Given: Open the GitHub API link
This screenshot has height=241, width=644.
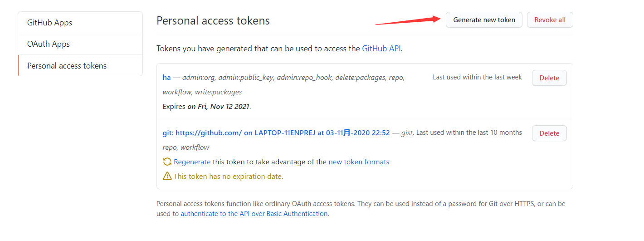Looking at the screenshot, I should click(x=381, y=49).
